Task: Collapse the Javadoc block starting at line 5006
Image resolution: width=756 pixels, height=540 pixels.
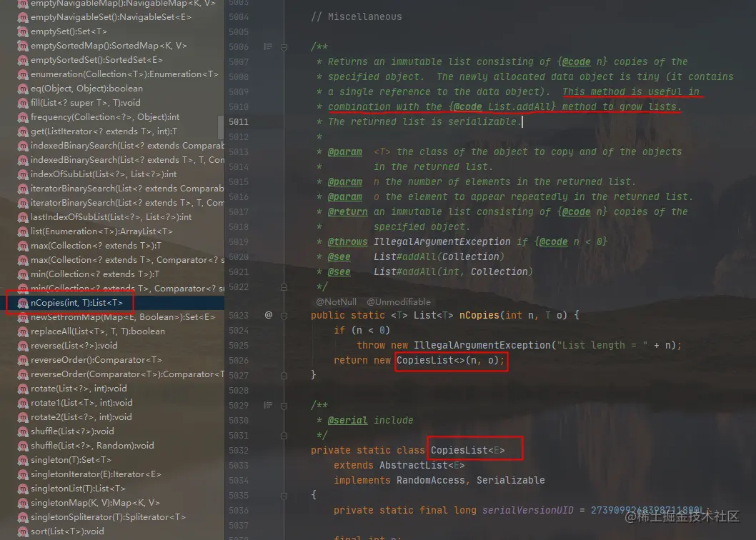Action: coord(284,47)
